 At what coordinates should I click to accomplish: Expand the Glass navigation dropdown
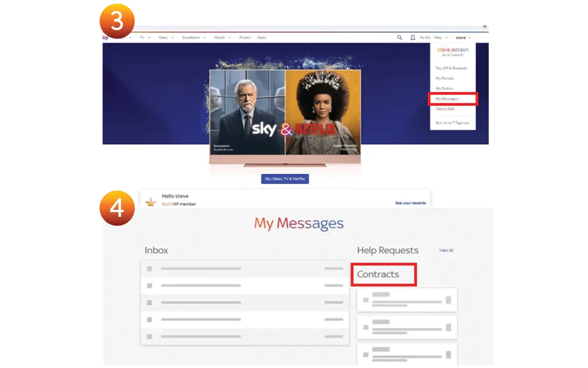tap(167, 38)
